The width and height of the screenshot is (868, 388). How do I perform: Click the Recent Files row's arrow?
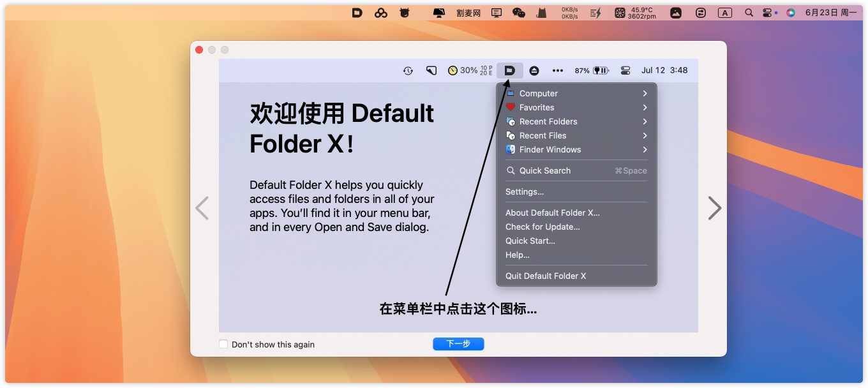point(645,135)
